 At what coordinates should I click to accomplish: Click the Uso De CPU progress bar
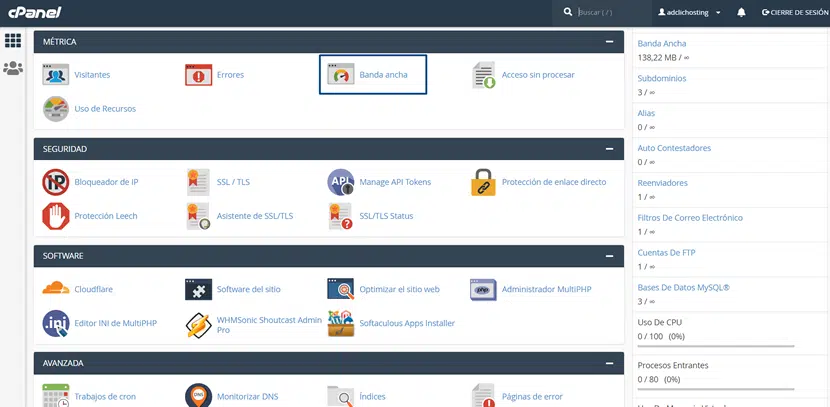click(716, 346)
